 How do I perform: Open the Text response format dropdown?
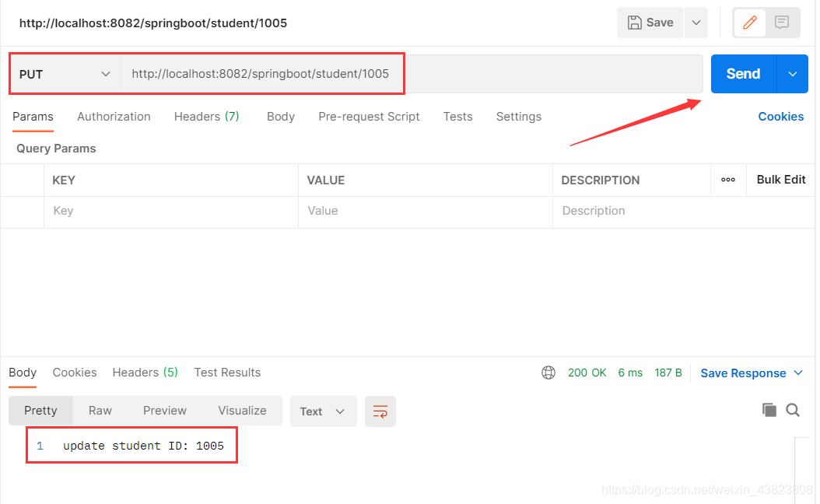coord(323,411)
